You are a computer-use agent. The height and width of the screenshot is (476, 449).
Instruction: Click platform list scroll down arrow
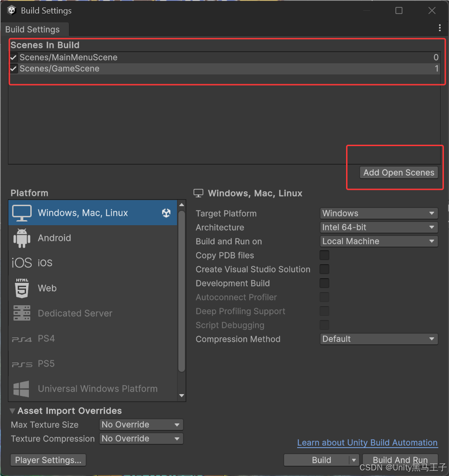click(x=182, y=396)
